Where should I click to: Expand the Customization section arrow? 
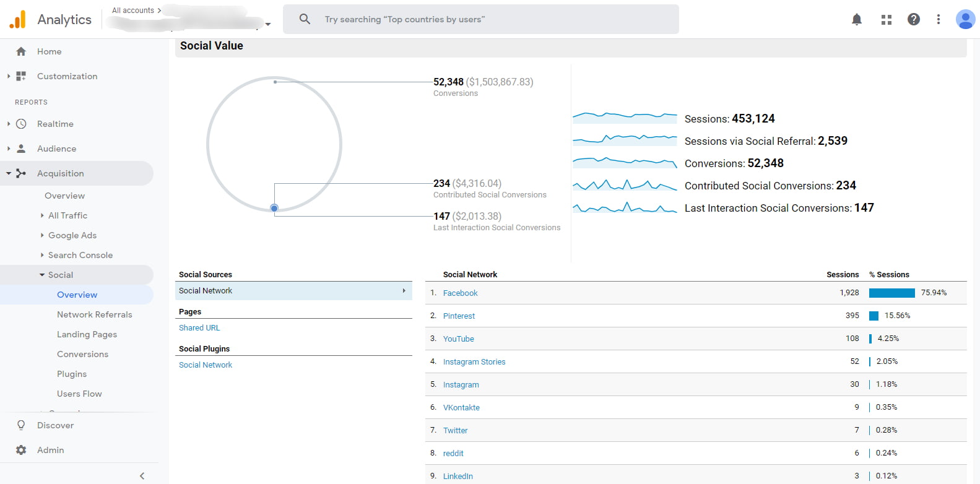point(9,76)
